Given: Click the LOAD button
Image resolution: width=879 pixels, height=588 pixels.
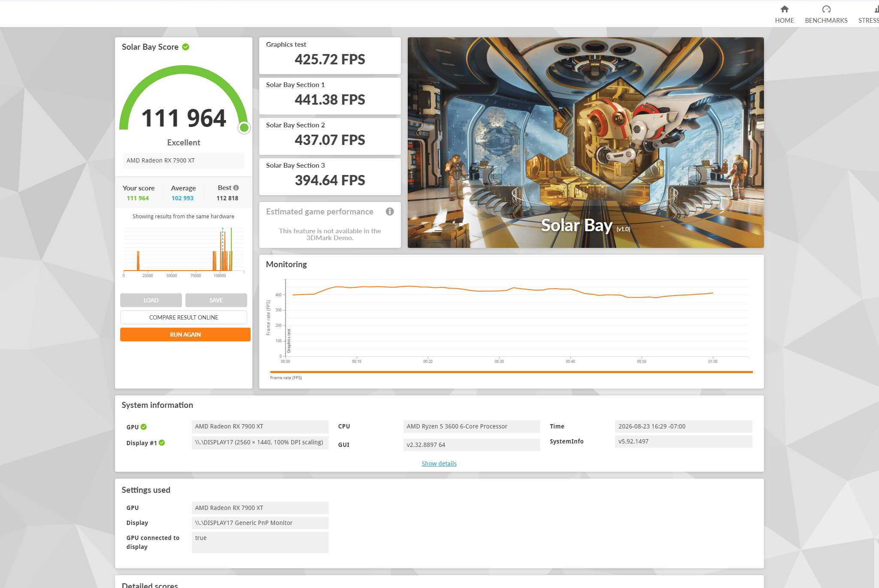Looking at the screenshot, I should tap(151, 300).
